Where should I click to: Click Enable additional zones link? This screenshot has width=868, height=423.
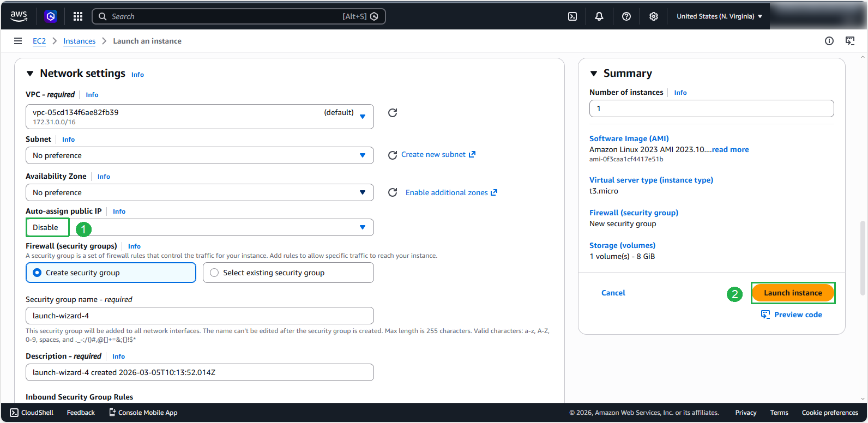(x=451, y=192)
